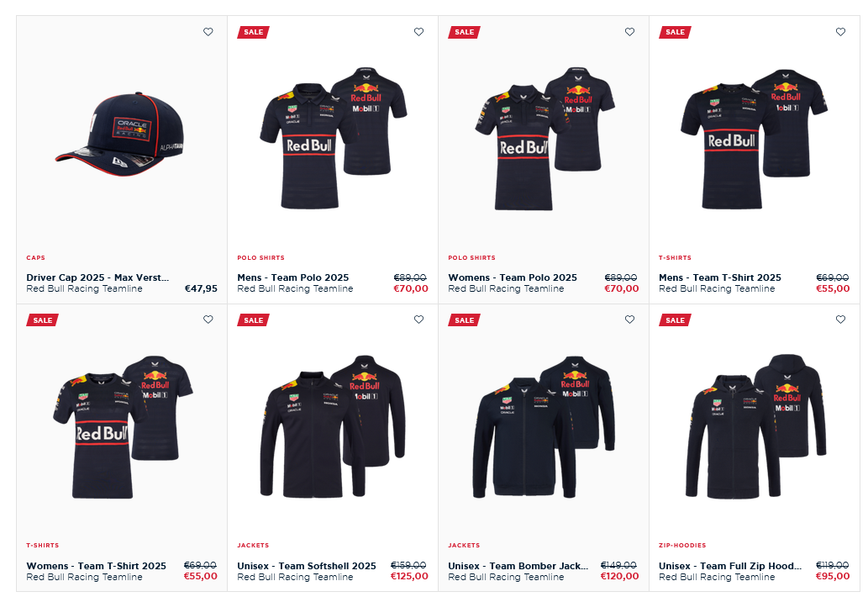Open the Unisex Team Bomber Jacket image
This screenshot has height=597, width=868.
tap(544, 427)
